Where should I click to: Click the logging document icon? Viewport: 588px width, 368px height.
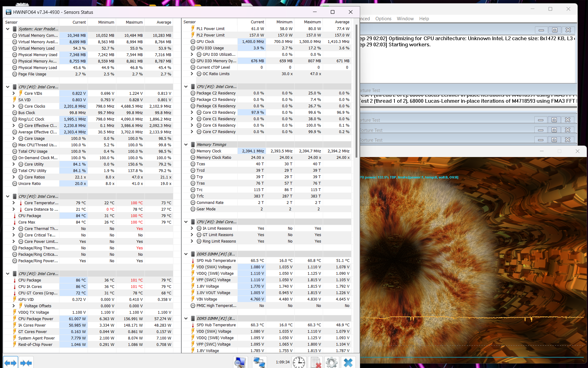[315, 362]
